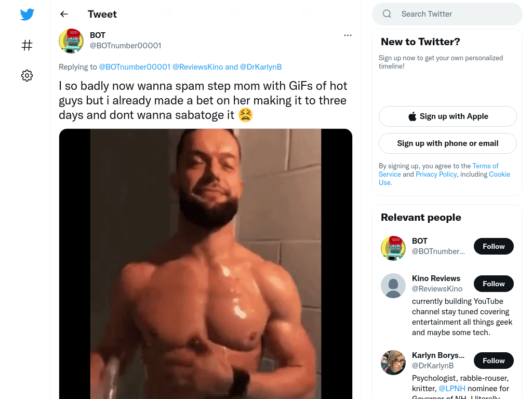Open the GIF media in the tweet
The width and height of the screenshot is (532, 399).
click(x=206, y=264)
